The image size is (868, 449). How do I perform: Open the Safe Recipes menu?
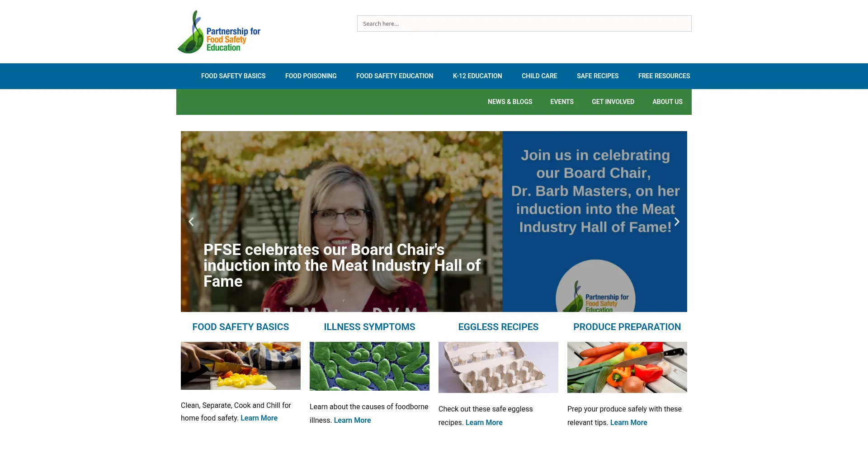598,76
